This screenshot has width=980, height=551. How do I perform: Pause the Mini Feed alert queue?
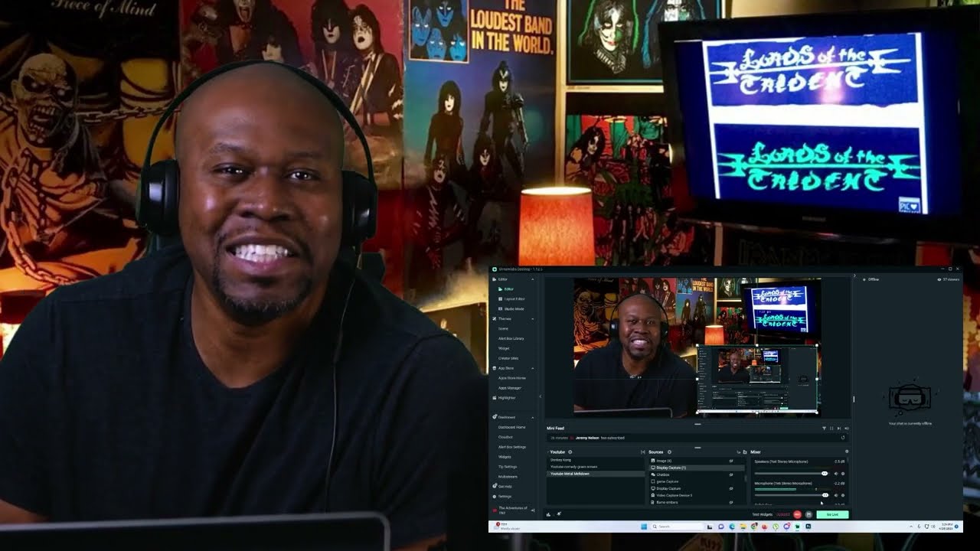831,429
